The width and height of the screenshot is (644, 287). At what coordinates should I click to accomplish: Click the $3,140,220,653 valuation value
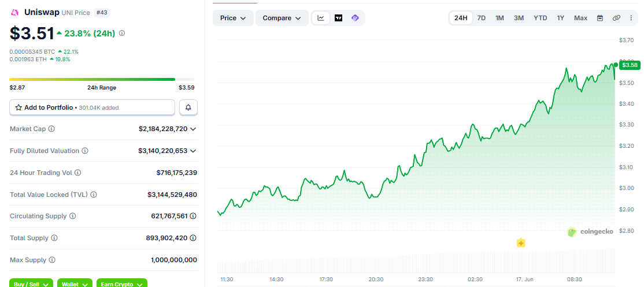click(x=162, y=151)
